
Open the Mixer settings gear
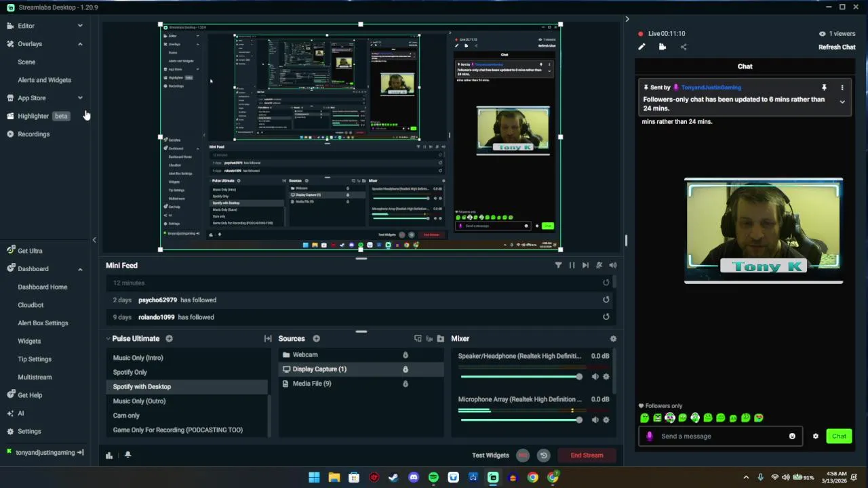point(613,338)
